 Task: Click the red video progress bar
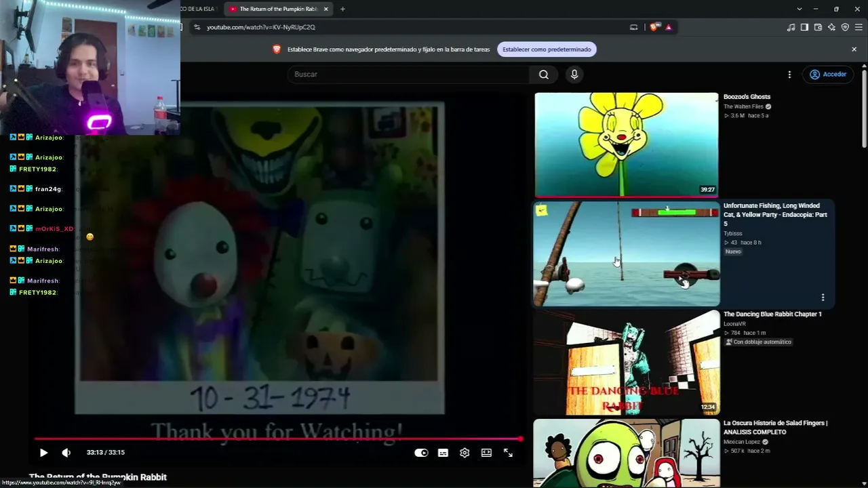click(x=278, y=439)
